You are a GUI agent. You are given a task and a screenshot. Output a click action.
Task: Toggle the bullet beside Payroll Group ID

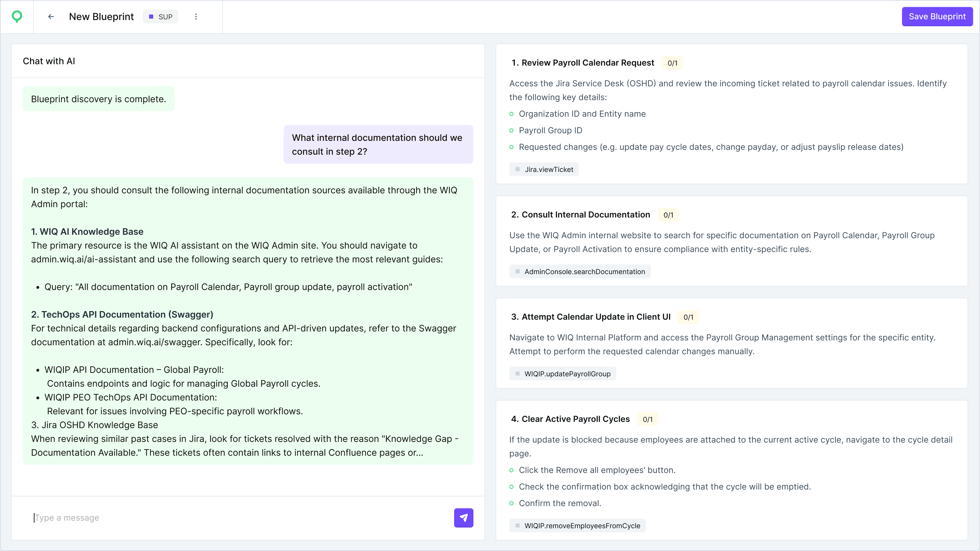coord(512,130)
